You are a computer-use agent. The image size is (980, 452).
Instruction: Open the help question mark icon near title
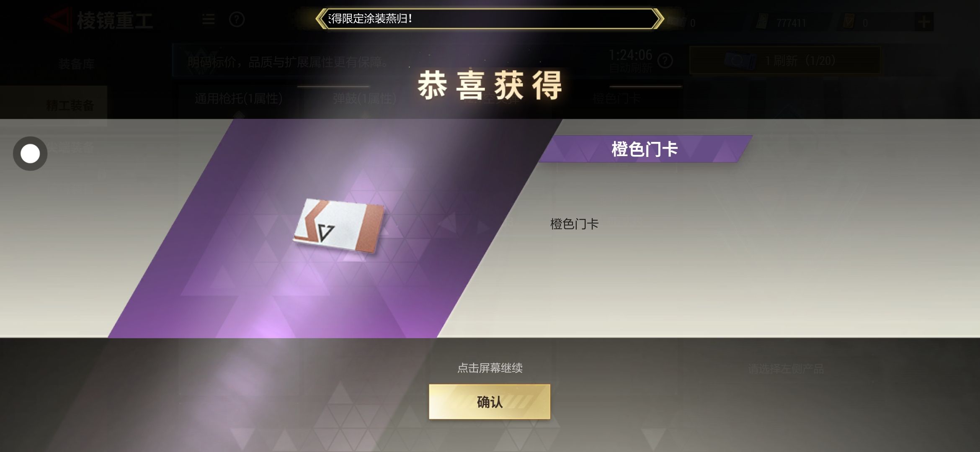coord(237,20)
